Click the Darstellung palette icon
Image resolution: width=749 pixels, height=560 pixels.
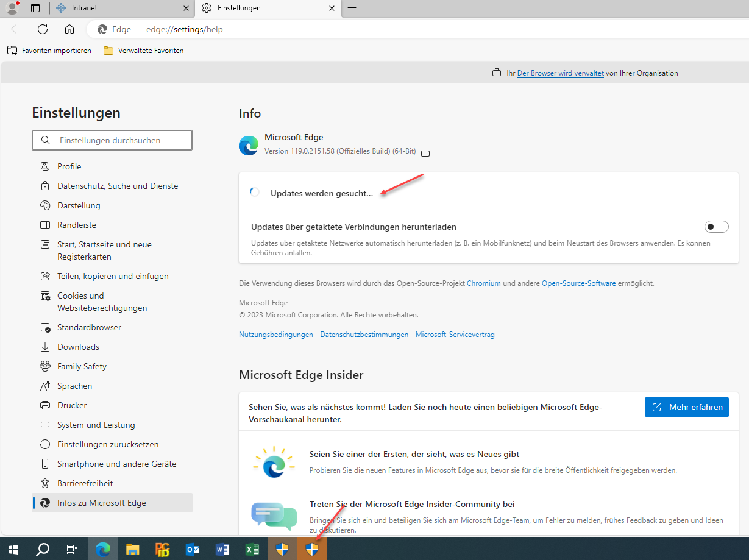pos(45,205)
